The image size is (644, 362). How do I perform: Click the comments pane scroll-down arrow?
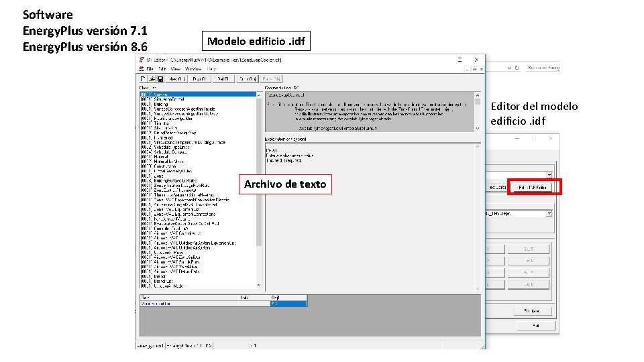pyautogui.click(x=477, y=129)
